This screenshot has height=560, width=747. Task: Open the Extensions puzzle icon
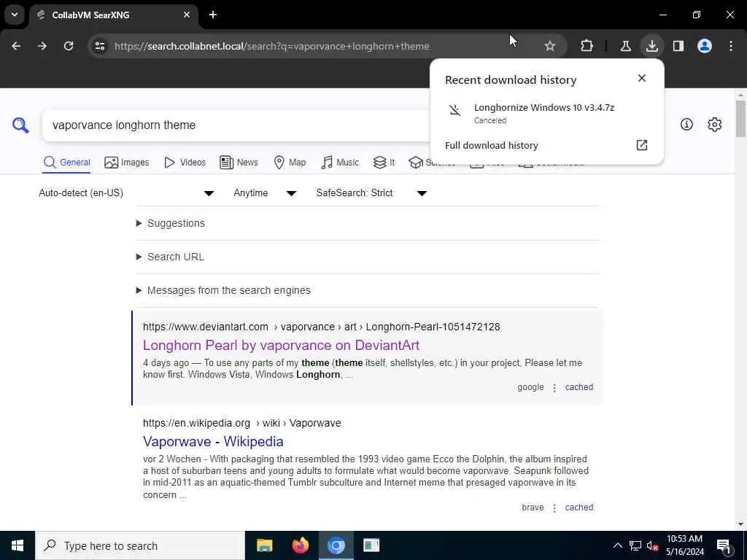587,46
